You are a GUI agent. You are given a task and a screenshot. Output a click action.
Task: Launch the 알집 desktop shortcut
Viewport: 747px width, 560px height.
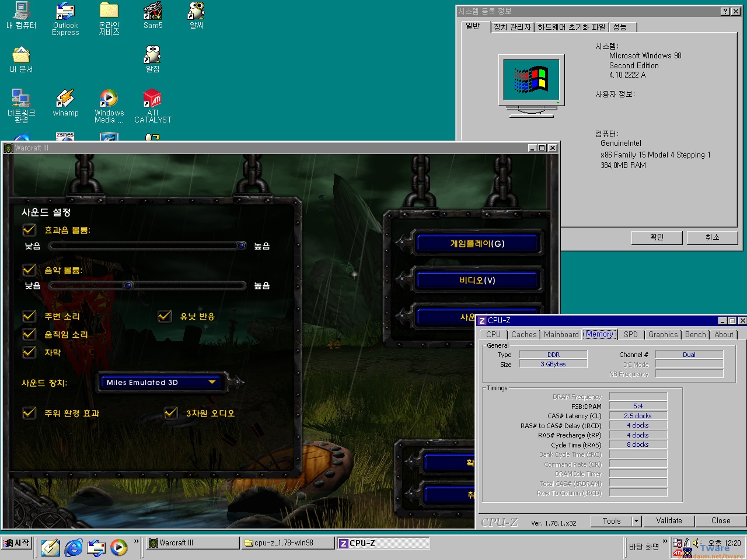click(x=153, y=60)
